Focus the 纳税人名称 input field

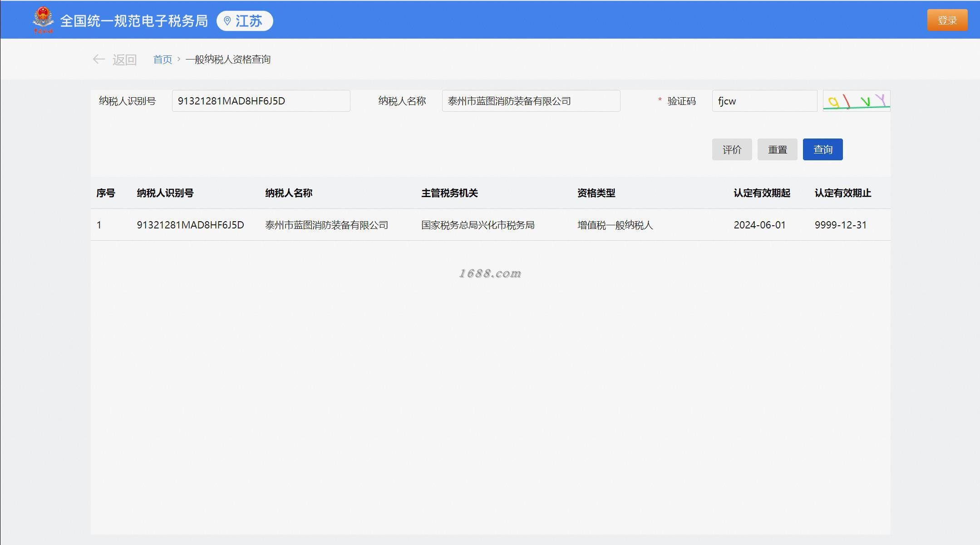click(x=531, y=101)
